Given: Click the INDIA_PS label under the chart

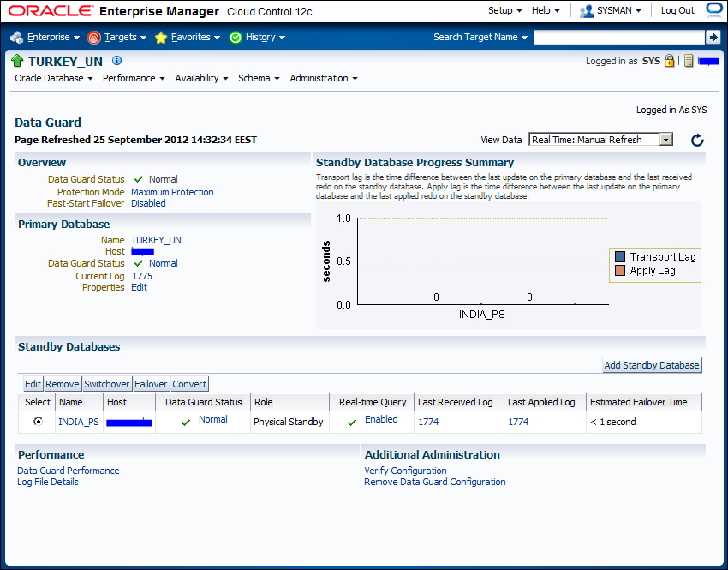Looking at the screenshot, I should coord(482,315).
